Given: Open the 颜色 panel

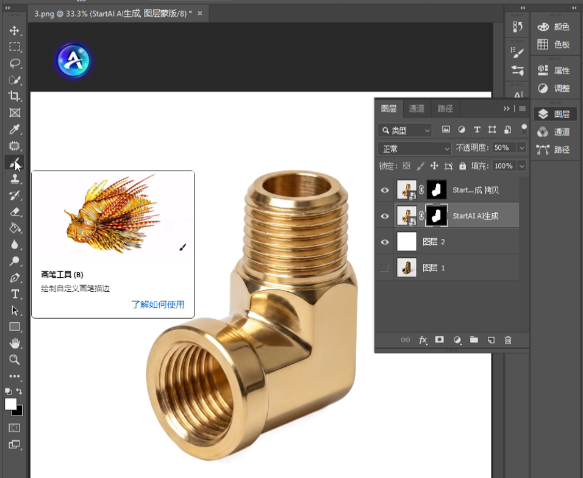Looking at the screenshot, I should pos(554,27).
